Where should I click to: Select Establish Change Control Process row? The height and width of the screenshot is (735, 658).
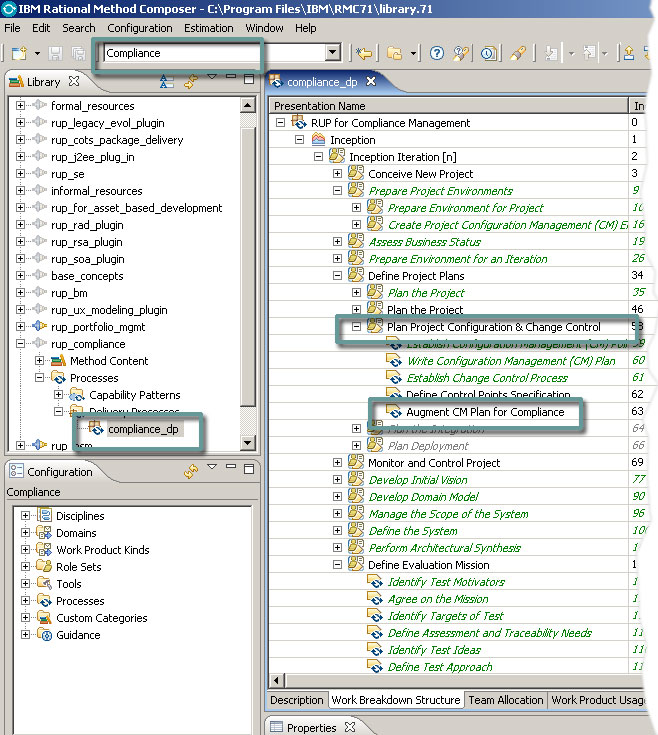[486, 378]
